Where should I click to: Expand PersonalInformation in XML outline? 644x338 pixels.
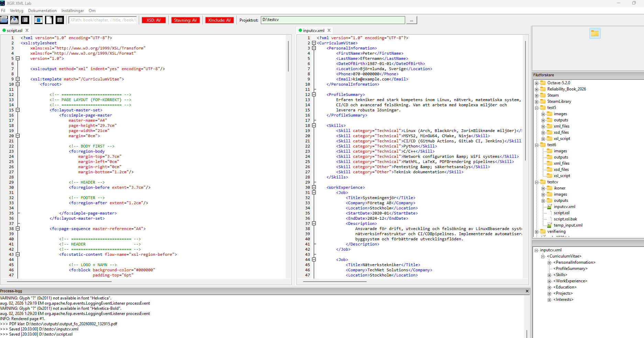[x=549, y=263]
